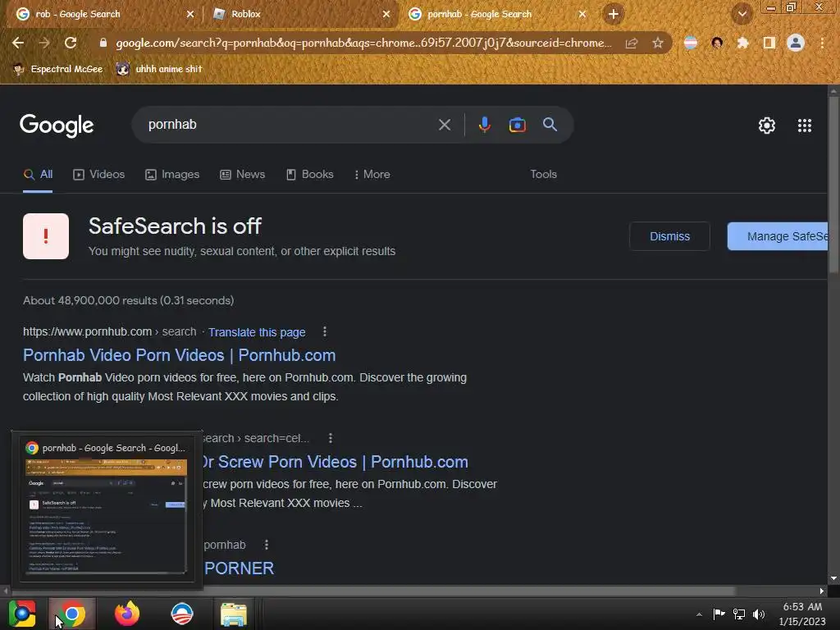Open Chrome's three-dot menu
This screenshot has height=630, width=840.
pos(822,43)
